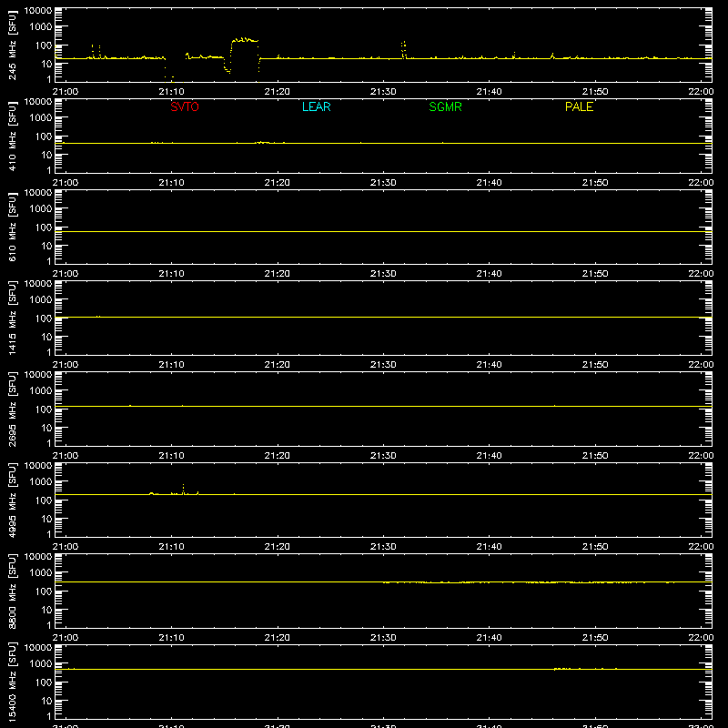Click the 21:50 tick under the 610 MHz plot

(x=595, y=274)
